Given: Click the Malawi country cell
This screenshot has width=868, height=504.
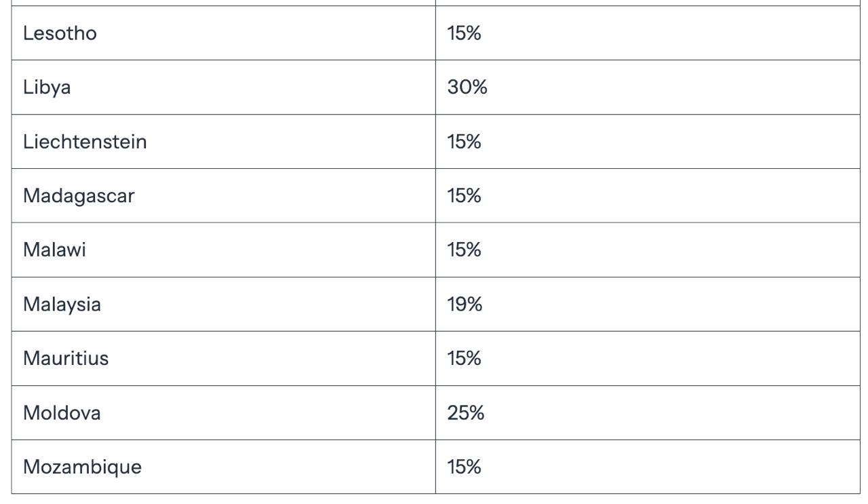Looking at the screenshot, I should (x=54, y=250).
